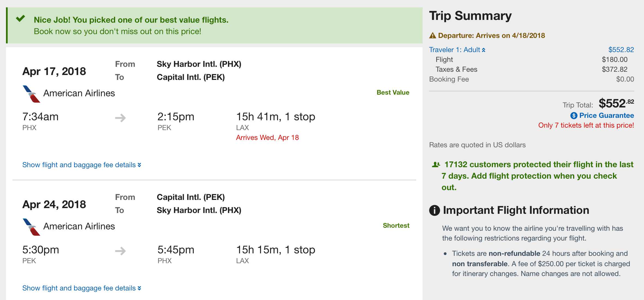This screenshot has height=300, width=644.
Task: Expand flight and baggage fee details for Apr 17
Action: point(82,165)
